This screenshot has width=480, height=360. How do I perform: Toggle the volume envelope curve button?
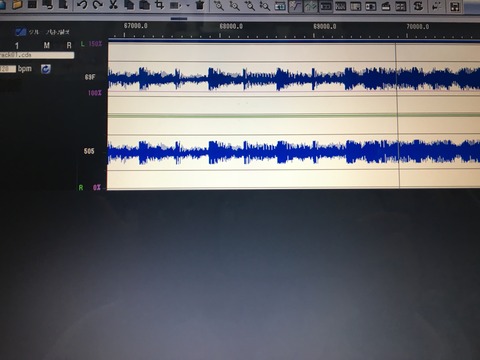(295, 6)
